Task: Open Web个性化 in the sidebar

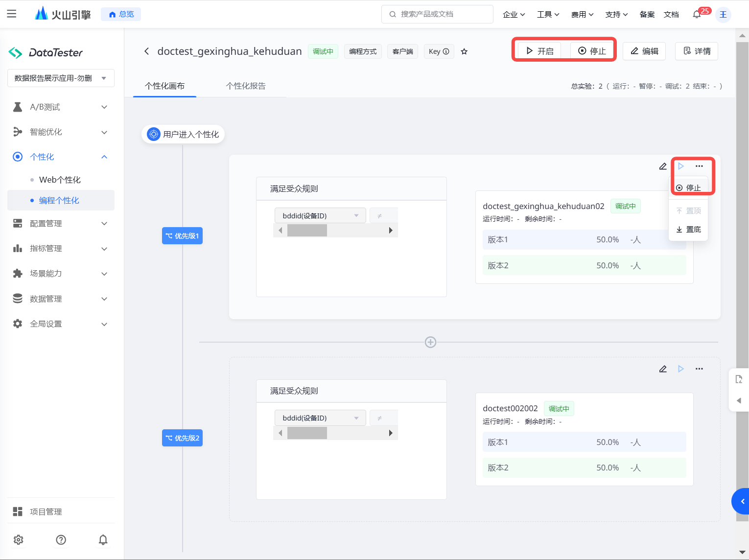Action: (60, 180)
